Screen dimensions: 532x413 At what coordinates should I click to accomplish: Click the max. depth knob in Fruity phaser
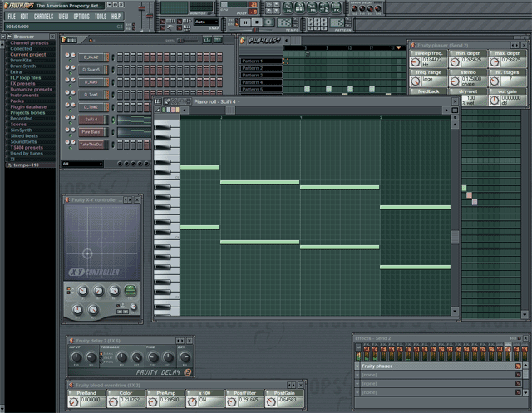[x=495, y=62]
